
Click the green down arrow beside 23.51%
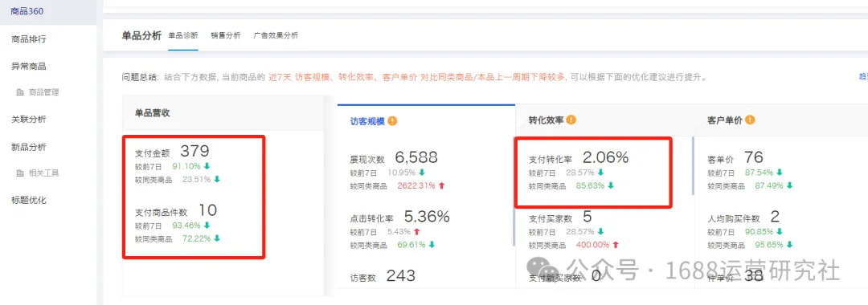coord(217,179)
